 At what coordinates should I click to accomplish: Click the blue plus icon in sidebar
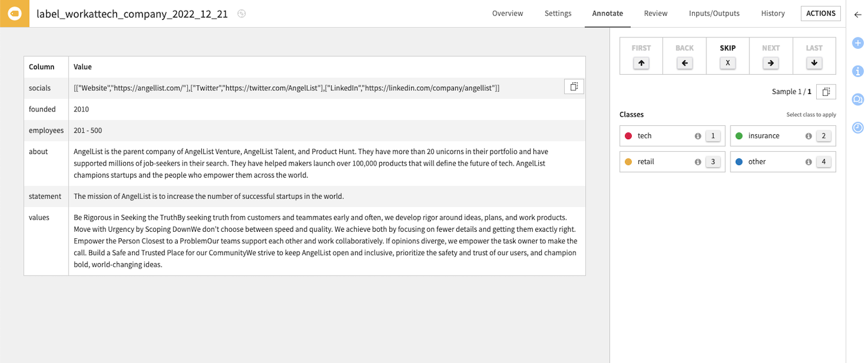click(x=858, y=43)
